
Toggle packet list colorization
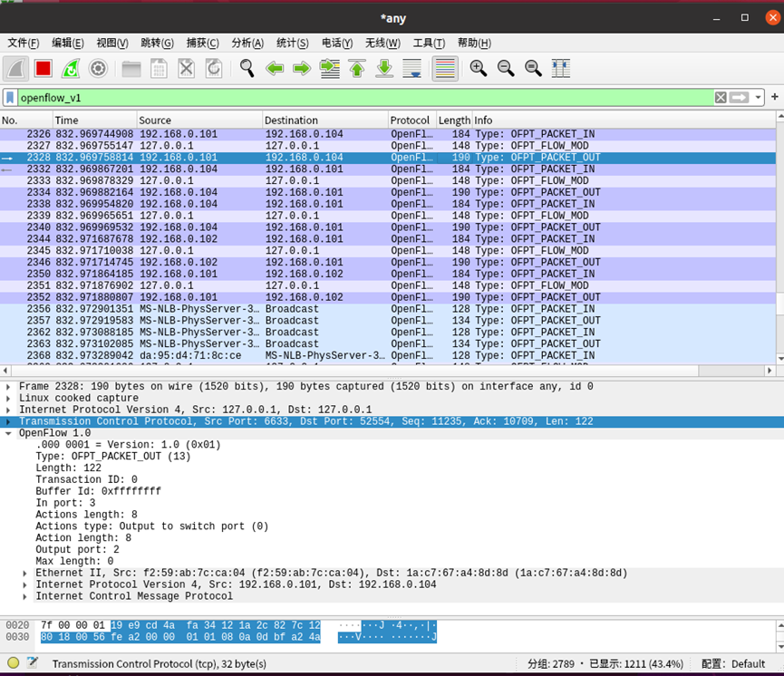(x=444, y=68)
